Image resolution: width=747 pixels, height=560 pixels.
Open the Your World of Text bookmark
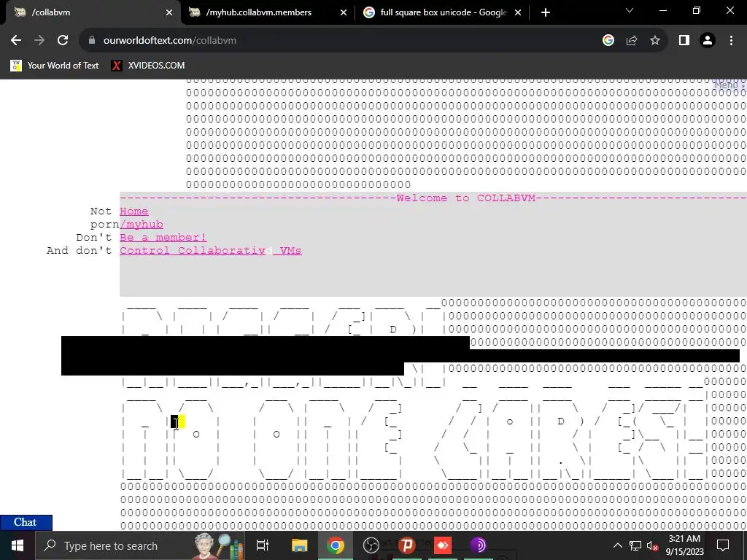click(x=55, y=66)
